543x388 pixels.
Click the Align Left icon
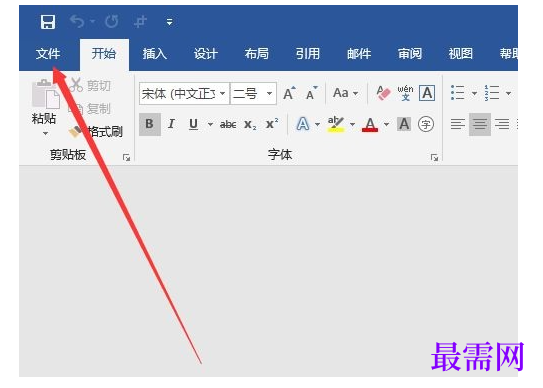click(458, 124)
